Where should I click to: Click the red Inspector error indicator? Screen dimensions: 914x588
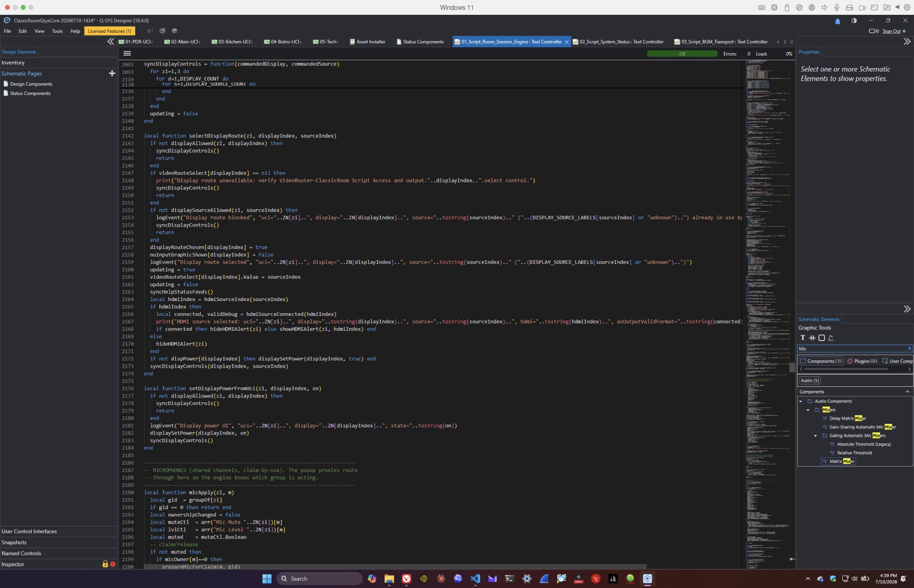113,564
